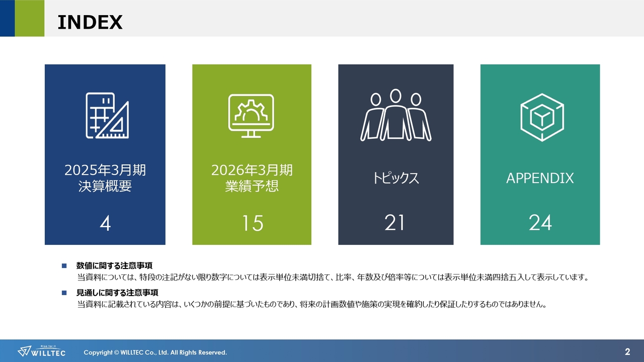Click the calculator and ruler icon
This screenshot has height=362, width=644.
pos(107,116)
